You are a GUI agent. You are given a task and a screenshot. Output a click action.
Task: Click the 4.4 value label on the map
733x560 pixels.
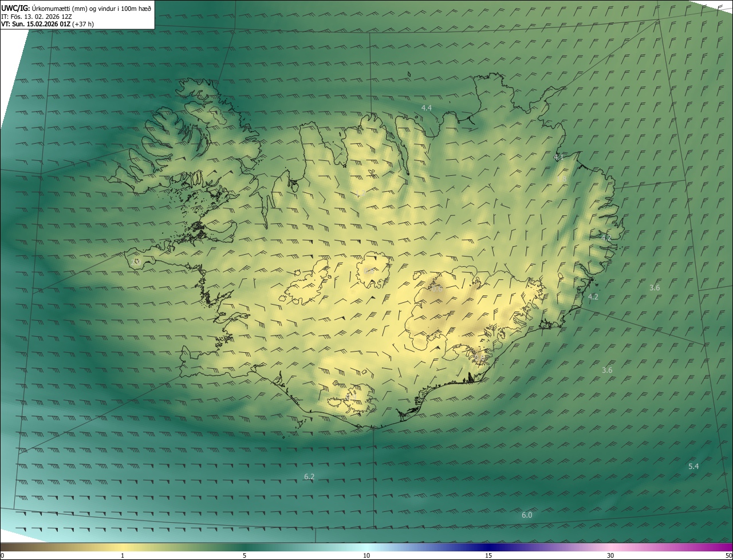427,108
